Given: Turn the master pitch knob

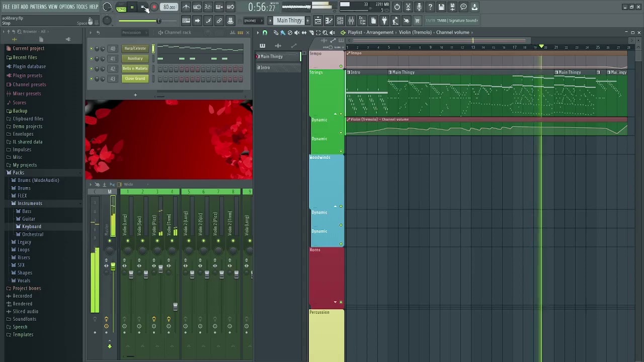Looking at the screenshot, I should (107, 21).
